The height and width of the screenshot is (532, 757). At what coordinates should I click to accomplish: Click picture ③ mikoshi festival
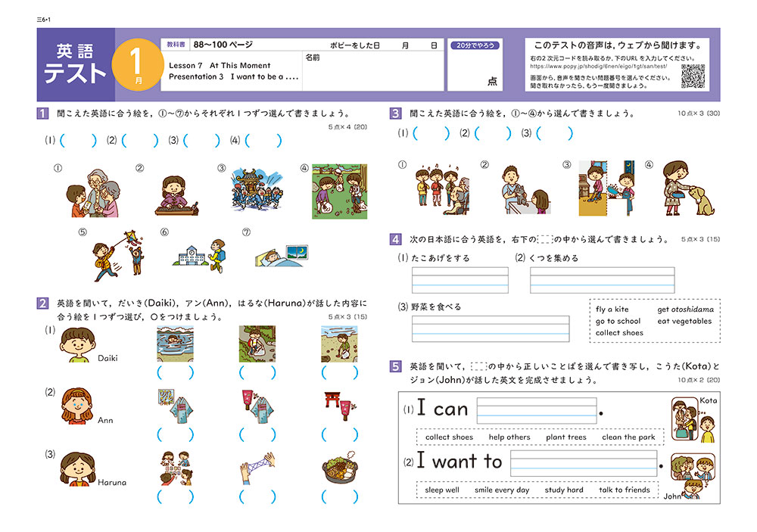point(257,188)
